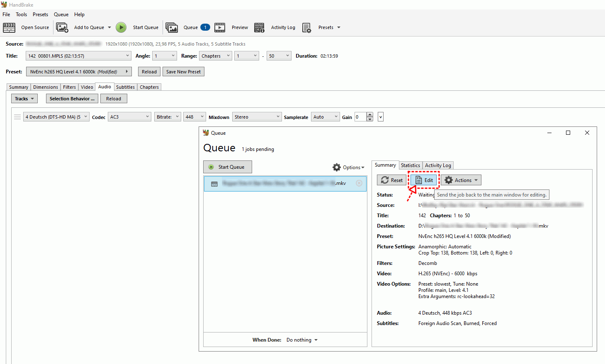Click the Activity Log info icon
Viewport: 605px width, 364px height.
point(259,27)
